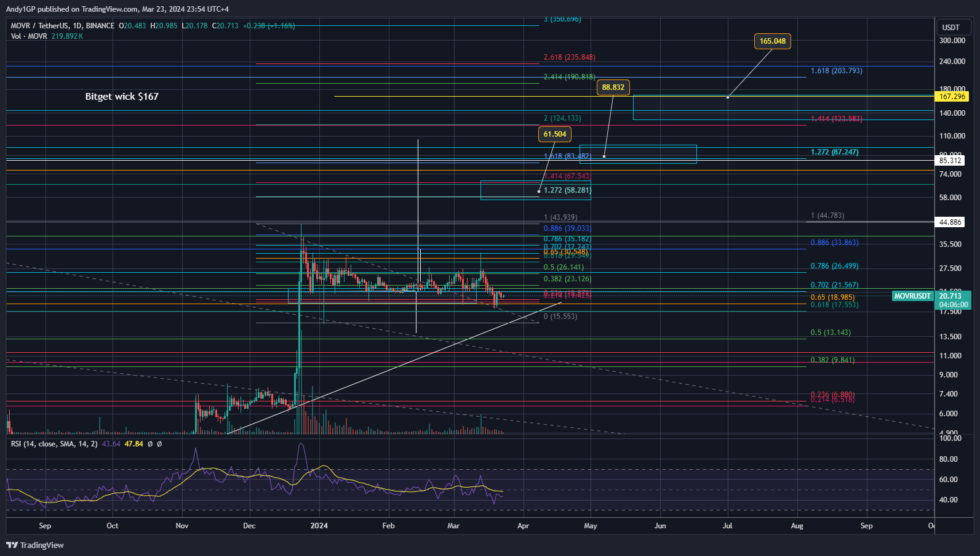Select the 165.048 price callout
This screenshot has height=556, width=980.
pos(773,41)
